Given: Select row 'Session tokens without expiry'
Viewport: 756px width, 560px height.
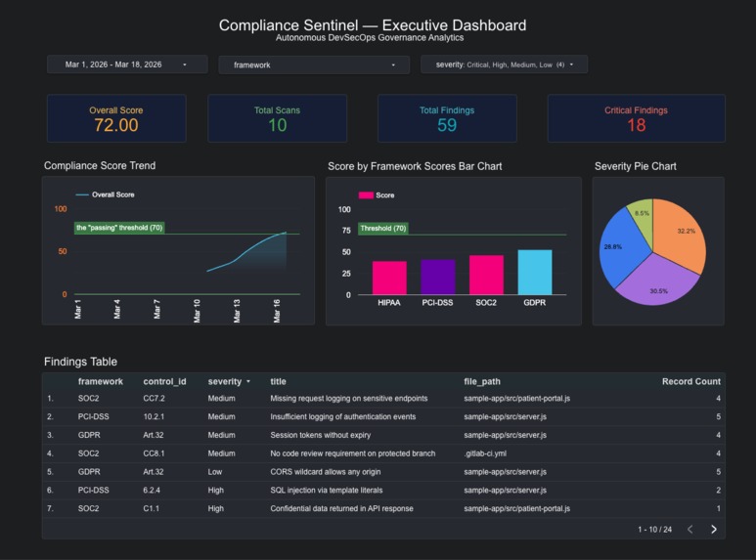Looking at the screenshot, I should [383, 435].
